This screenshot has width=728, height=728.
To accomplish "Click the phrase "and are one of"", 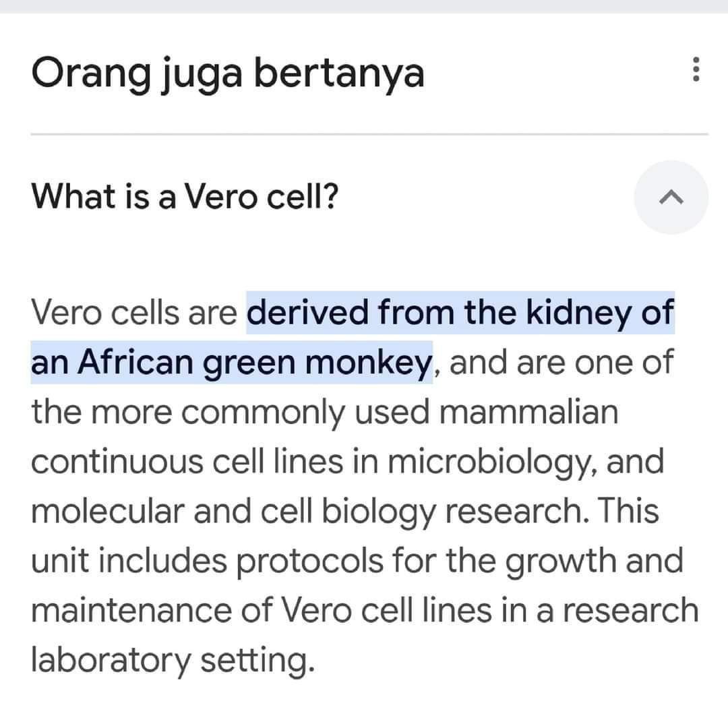I will [561, 363].
